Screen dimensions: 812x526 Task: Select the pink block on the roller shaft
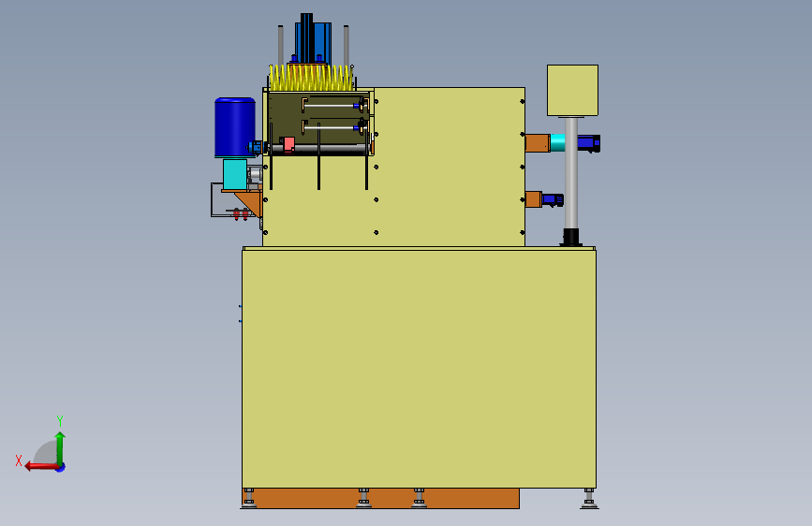pos(288,144)
